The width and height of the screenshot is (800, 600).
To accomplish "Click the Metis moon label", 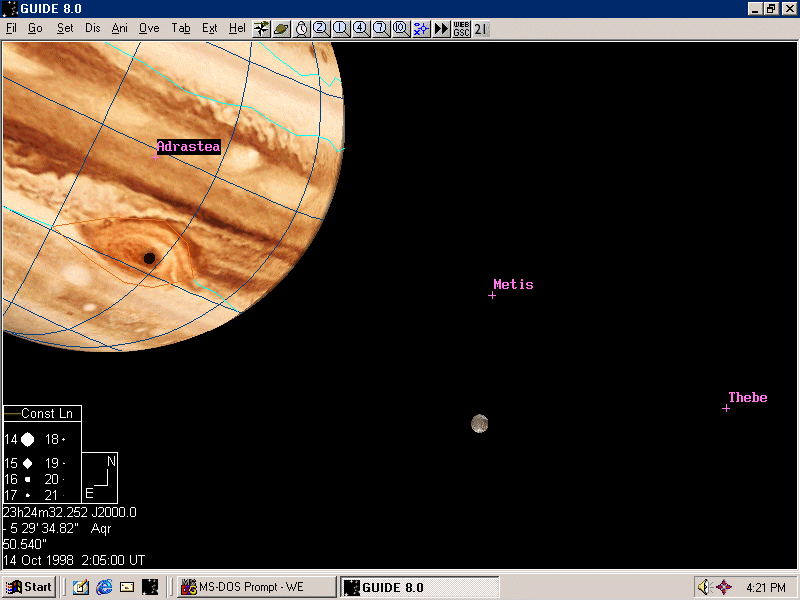I will (x=513, y=285).
